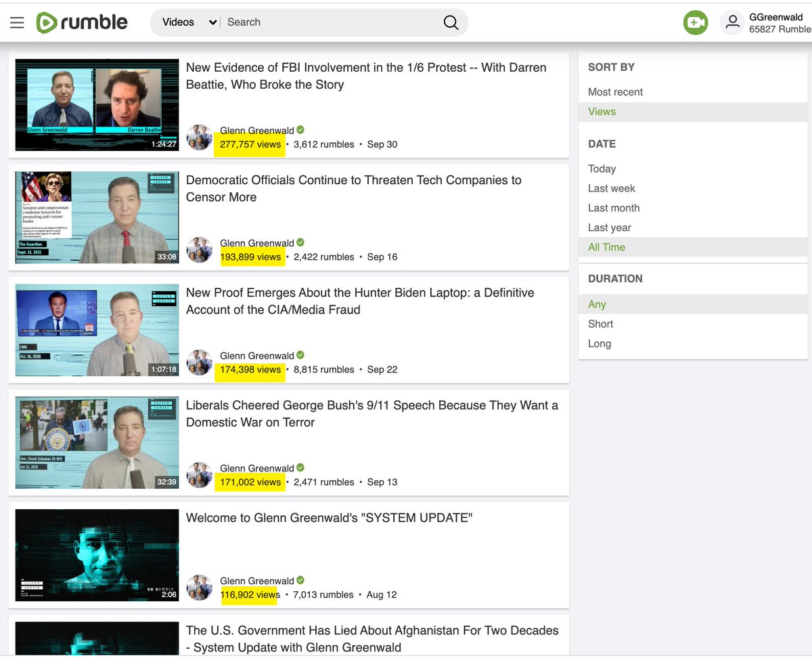This screenshot has height=667, width=812.
Task: Click '8,815 rumbles' text
Action: (x=324, y=369)
